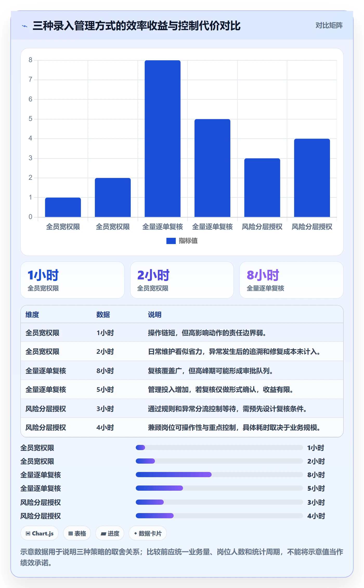Open the 8小时 全量逐单复核 data card

click(x=291, y=280)
